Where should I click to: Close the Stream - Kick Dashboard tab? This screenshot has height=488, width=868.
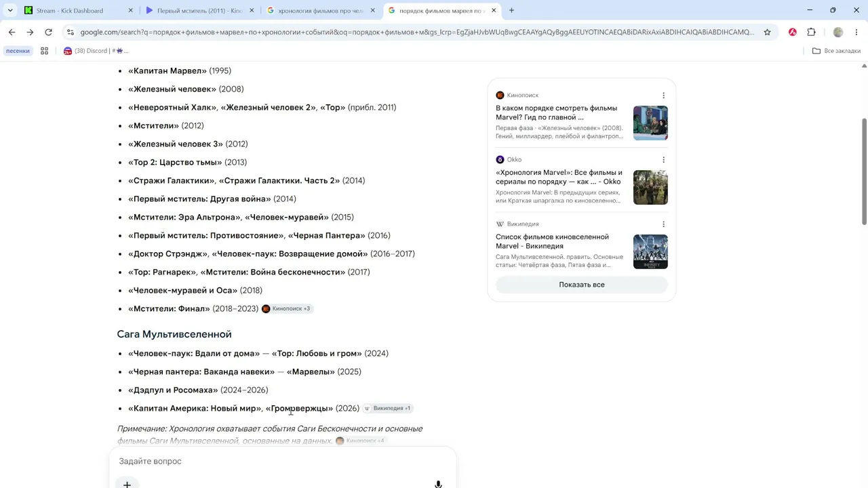131,10
